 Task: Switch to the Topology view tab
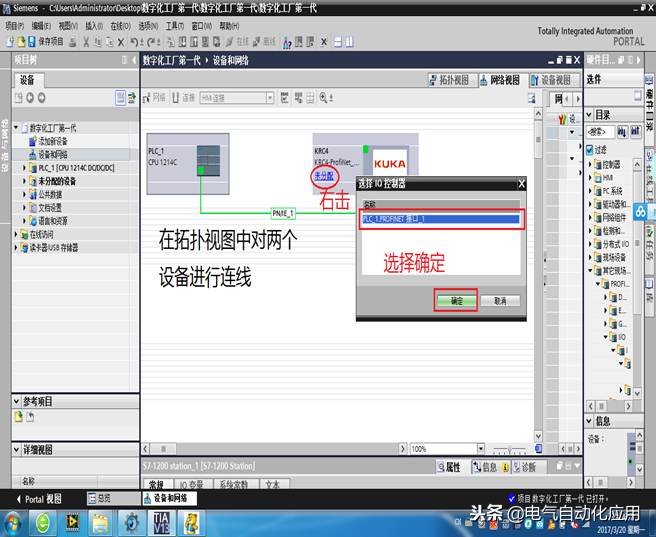point(458,80)
